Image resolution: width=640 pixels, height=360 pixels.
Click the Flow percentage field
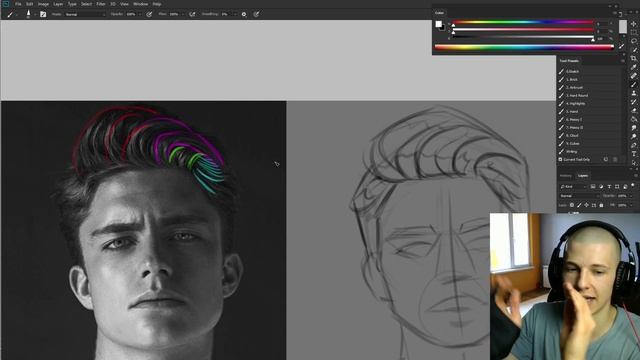pos(174,14)
